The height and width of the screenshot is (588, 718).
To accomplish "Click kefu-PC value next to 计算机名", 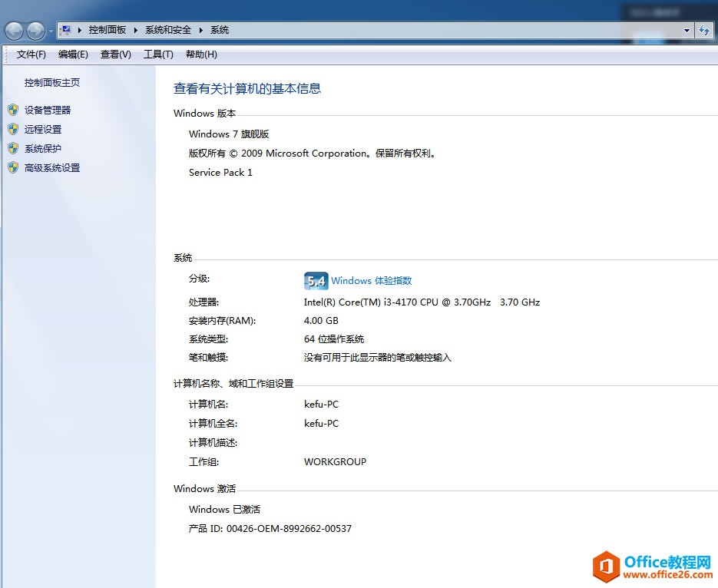I will [321, 404].
